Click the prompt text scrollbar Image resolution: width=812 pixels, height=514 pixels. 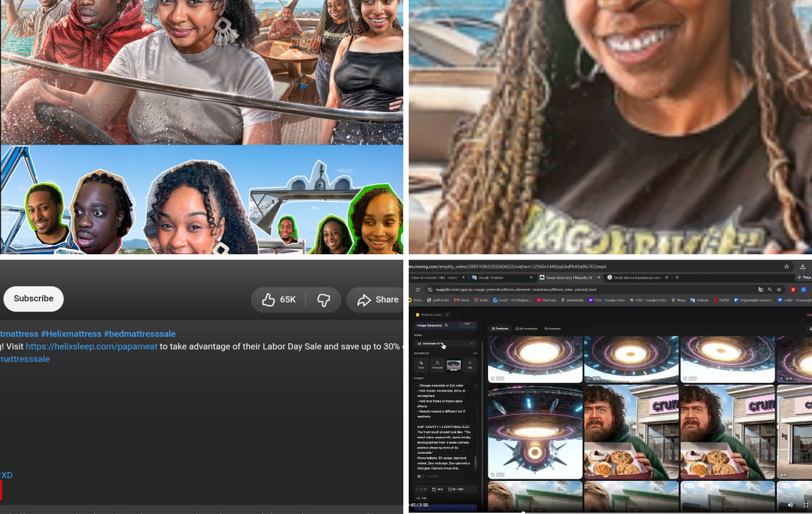(x=475, y=463)
